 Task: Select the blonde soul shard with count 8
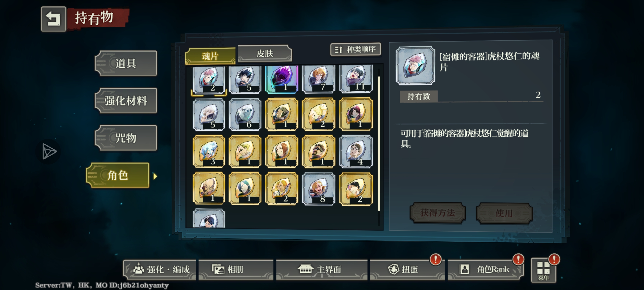point(319,189)
